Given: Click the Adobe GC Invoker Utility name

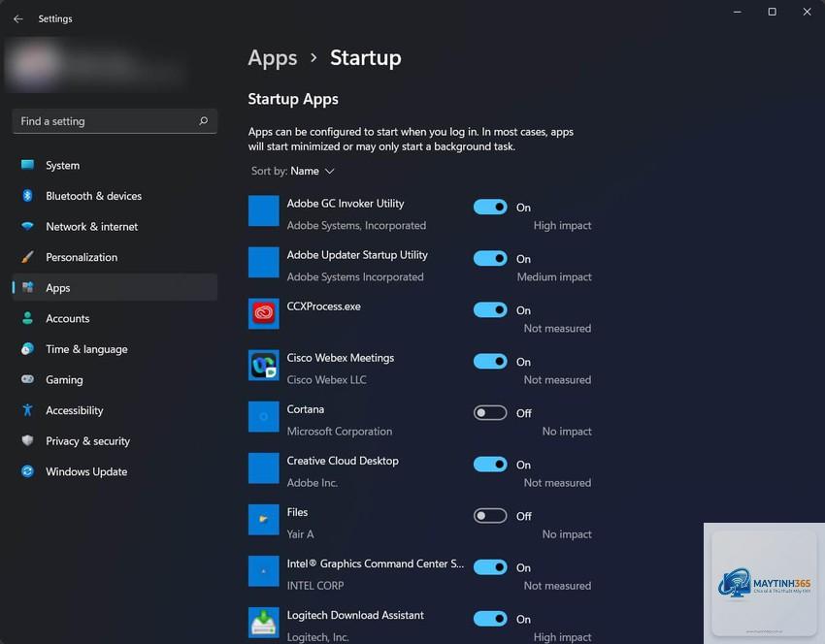Looking at the screenshot, I should 346,204.
